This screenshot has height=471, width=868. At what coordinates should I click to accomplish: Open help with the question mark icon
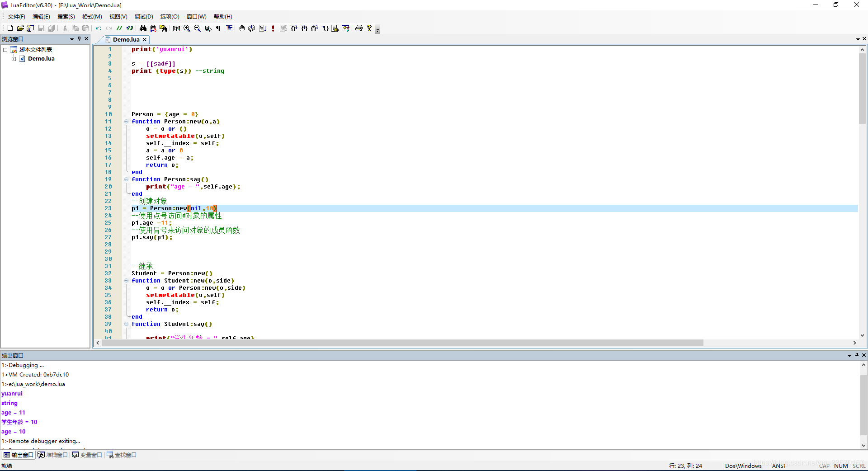pyautogui.click(x=369, y=28)
